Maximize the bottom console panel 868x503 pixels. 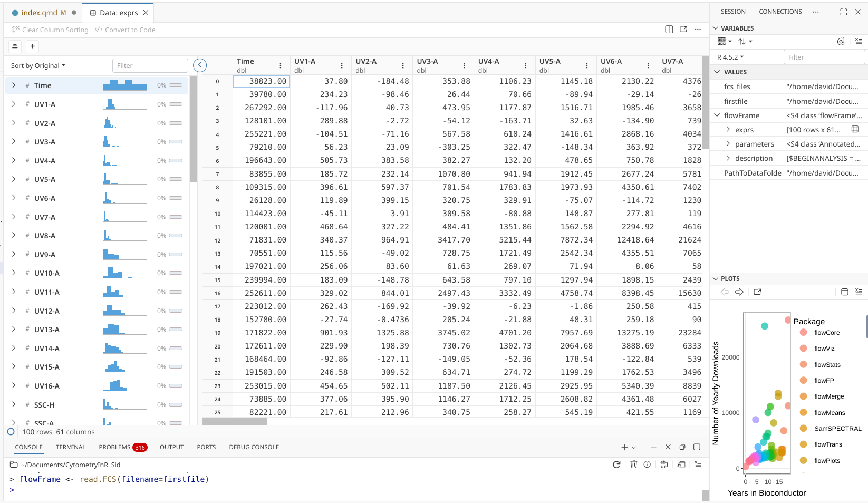(697, 447)
